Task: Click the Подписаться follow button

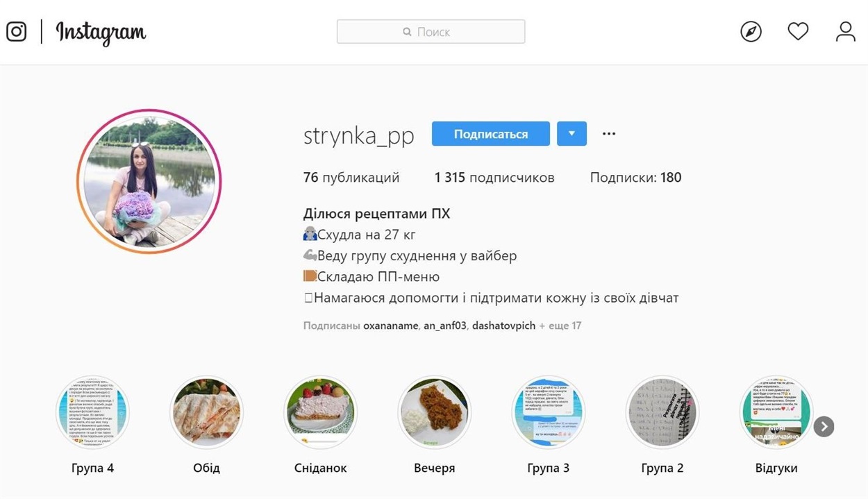Action: tap(491, 134)
